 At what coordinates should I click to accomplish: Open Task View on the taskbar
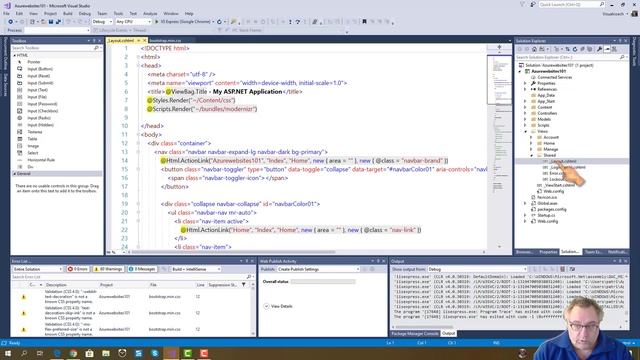(40, 353)
